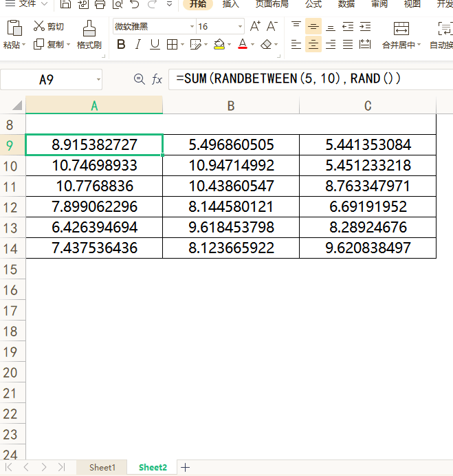Viewport: 453px width, 476px height.
Task: Open the Merge Center (合并居中) dropdown arrow
Action: tap(419, 45)
